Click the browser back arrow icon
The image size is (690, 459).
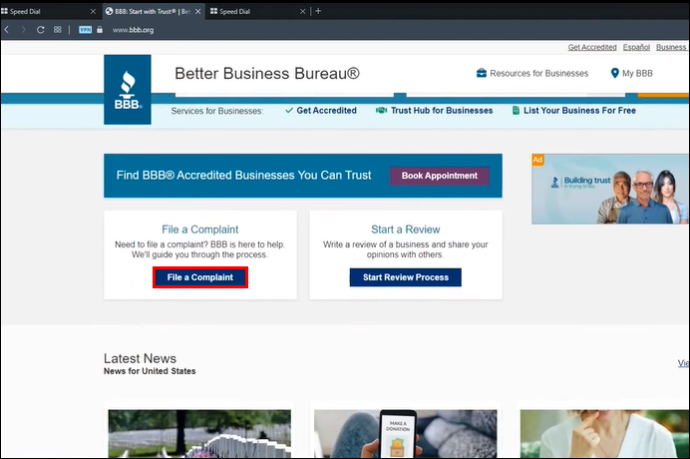tap(7, 29)
